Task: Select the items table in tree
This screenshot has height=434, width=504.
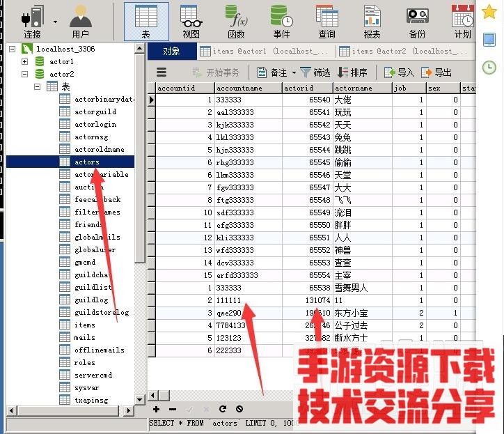Action: click(84, 325)
